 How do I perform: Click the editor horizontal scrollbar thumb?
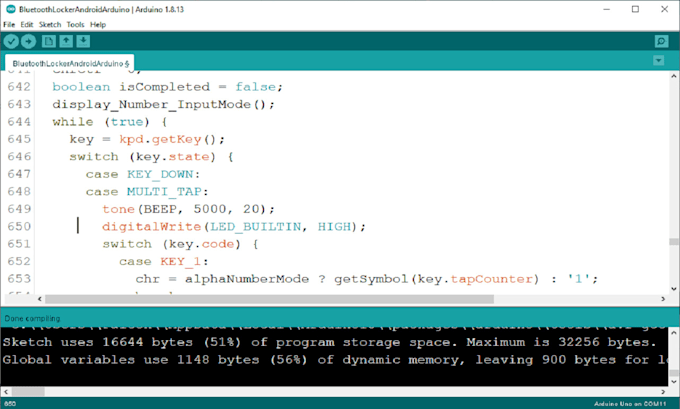(x=269, y=299)
